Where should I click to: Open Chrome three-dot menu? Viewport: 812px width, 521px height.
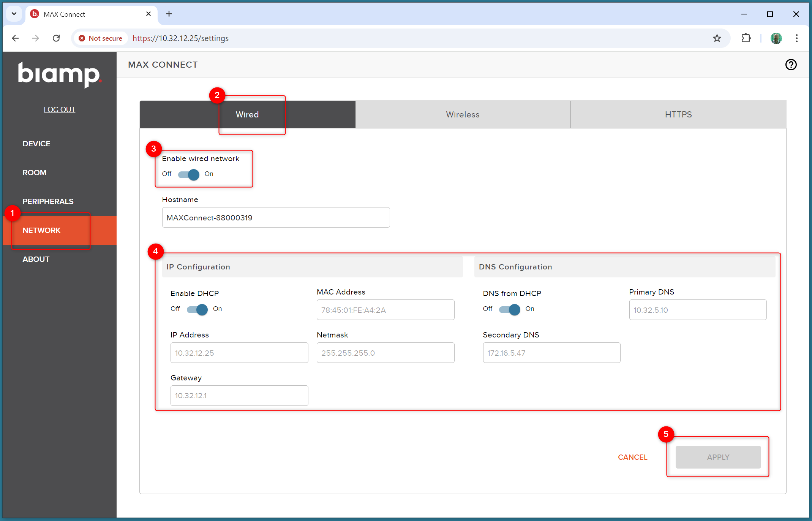pos(796,38)
